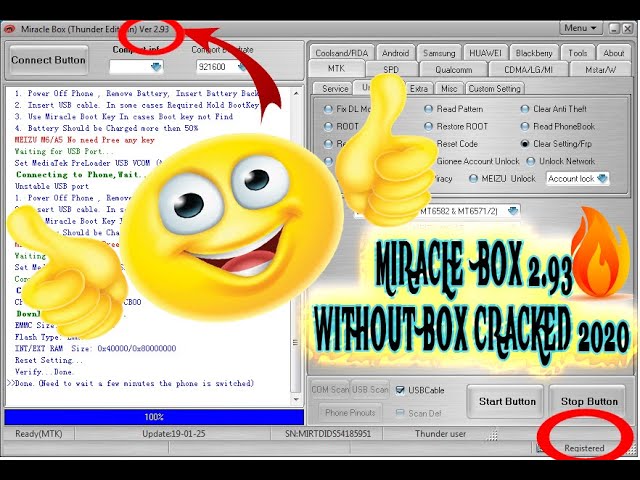Switch to the Qualcomm tab
This screenshot has height=480, width=640.
coord(454,69)
